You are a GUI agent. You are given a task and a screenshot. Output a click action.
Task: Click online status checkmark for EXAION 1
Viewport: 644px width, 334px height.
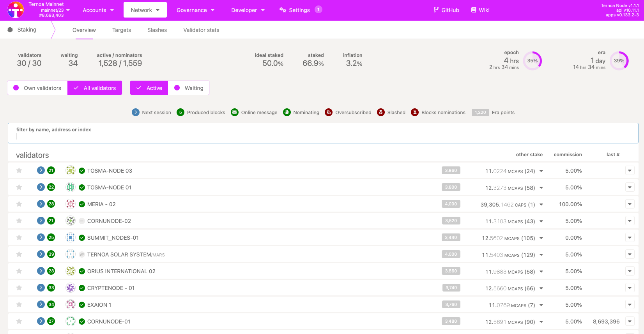82,305
